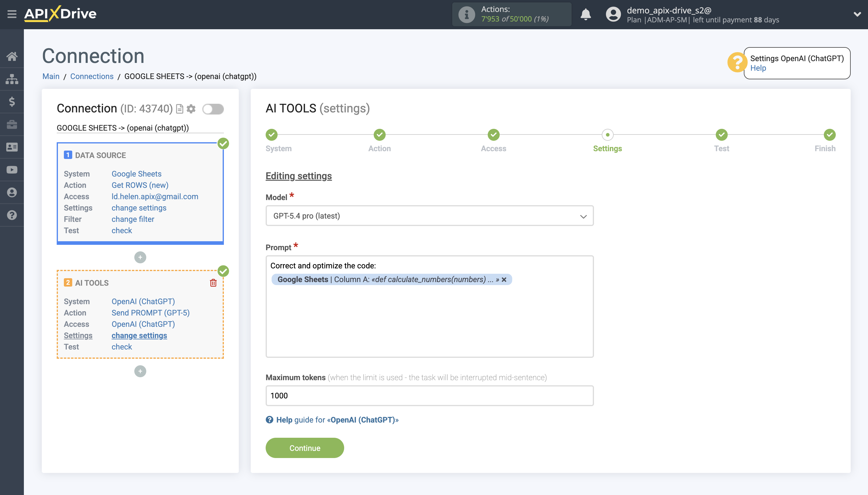Open the user profile icon in sidebar
The height and width of the screenshot is (495, 868).
(12, 192)
